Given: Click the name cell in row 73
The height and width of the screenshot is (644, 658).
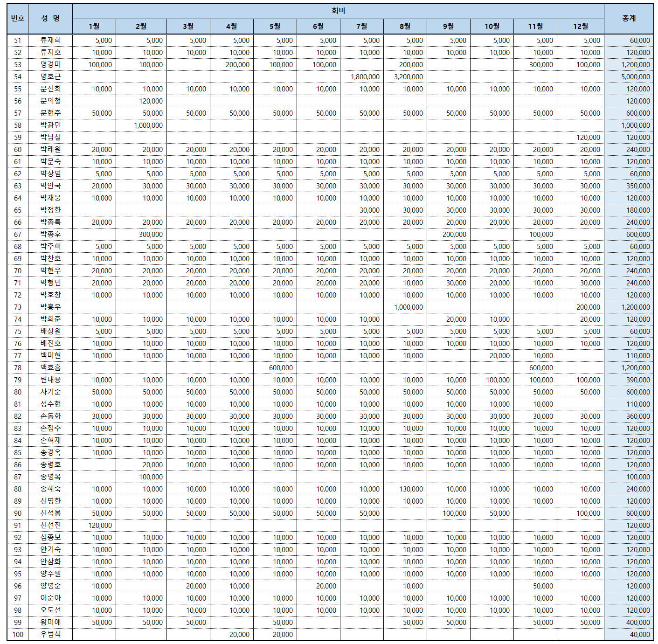Looking at the screenshot, I should (50, 307).
